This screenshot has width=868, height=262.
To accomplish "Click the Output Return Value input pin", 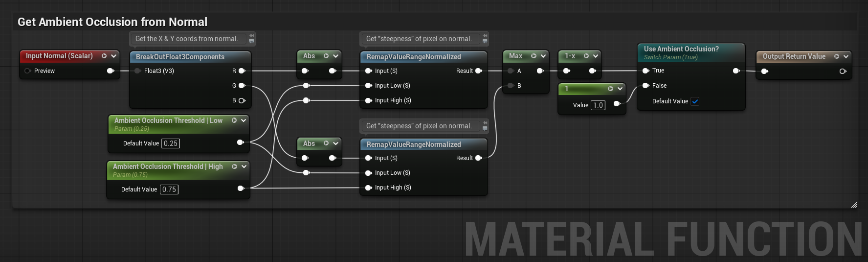I will pos(765,71).
